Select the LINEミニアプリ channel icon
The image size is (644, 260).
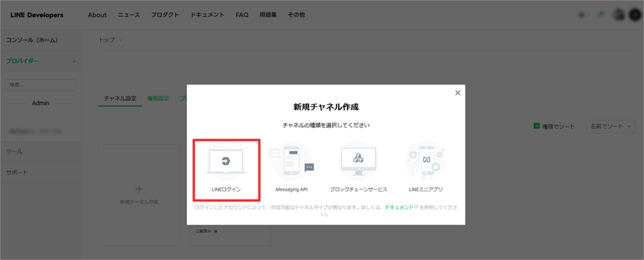(x=425, y=161)
